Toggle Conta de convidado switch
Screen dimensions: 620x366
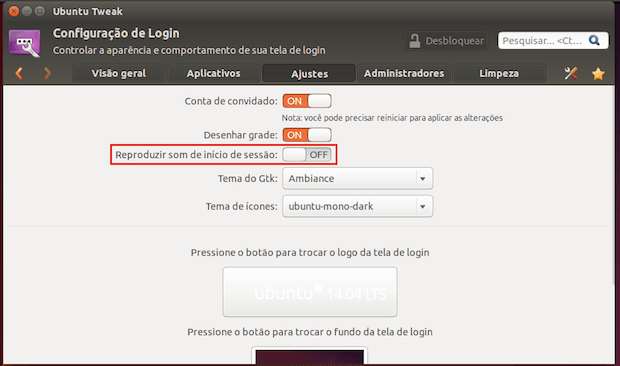click(x=307, y=101)
